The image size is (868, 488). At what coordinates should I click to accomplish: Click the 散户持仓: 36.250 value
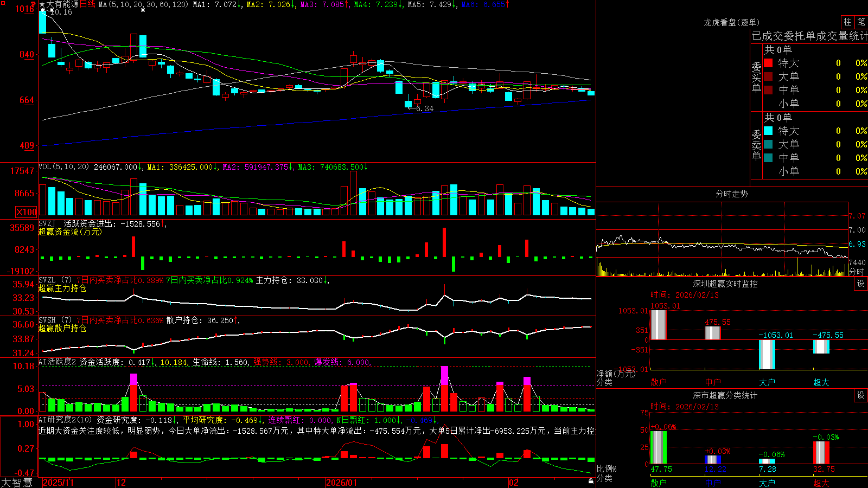[x=200, y=320]
